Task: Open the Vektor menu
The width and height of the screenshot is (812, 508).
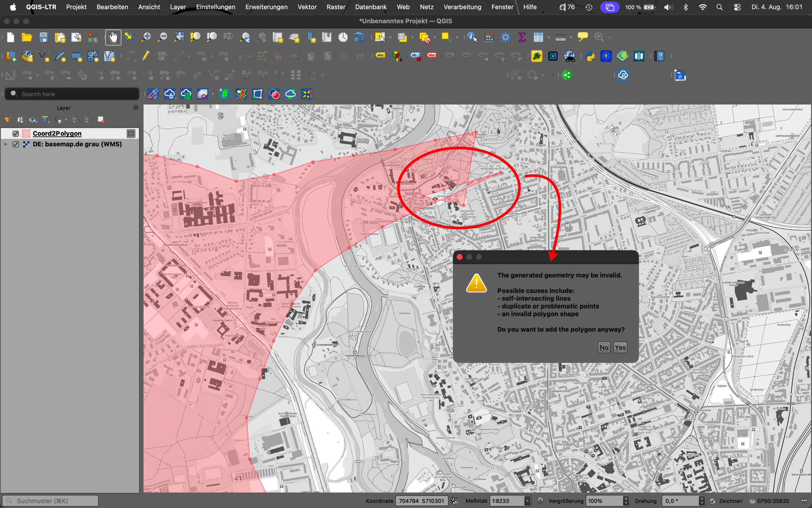Action: [307, 7]
